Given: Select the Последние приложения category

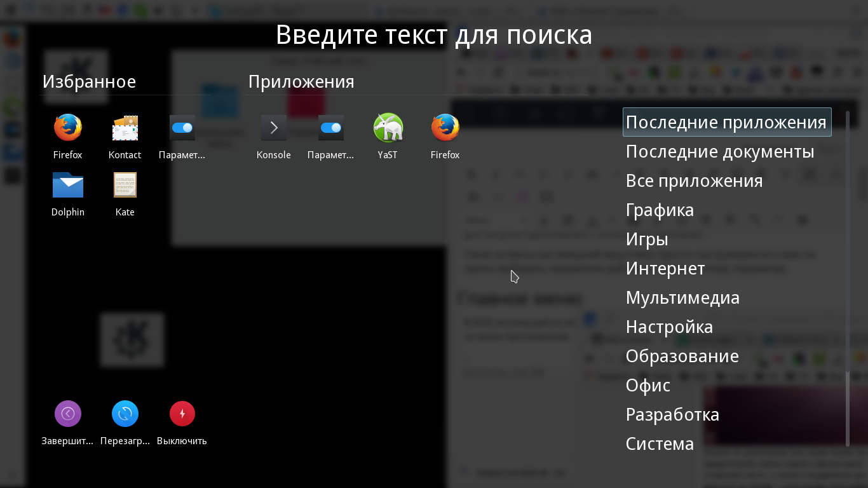Looking at the screenshot, I should coord(726,122).
